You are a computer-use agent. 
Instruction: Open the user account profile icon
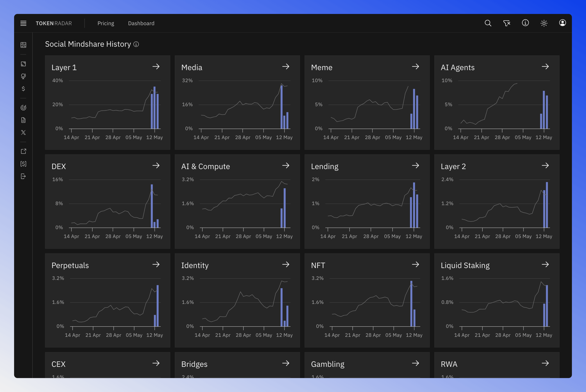(x=563, y=23)
